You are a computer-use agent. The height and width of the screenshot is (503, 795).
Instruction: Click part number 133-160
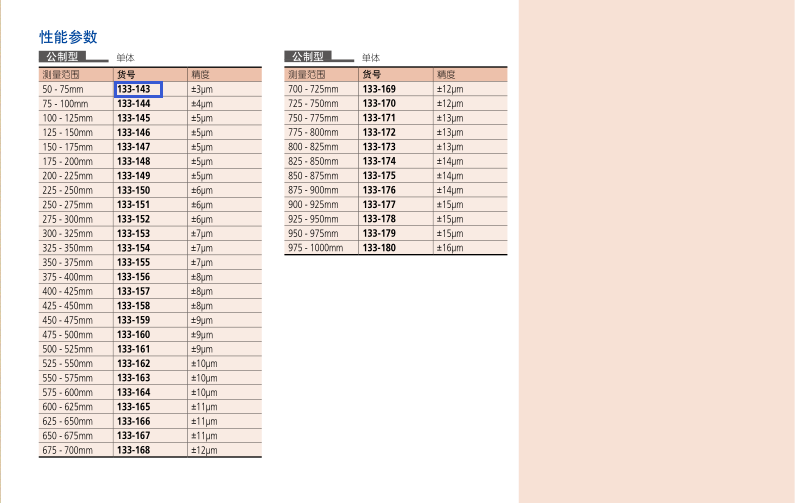[133, 335]
